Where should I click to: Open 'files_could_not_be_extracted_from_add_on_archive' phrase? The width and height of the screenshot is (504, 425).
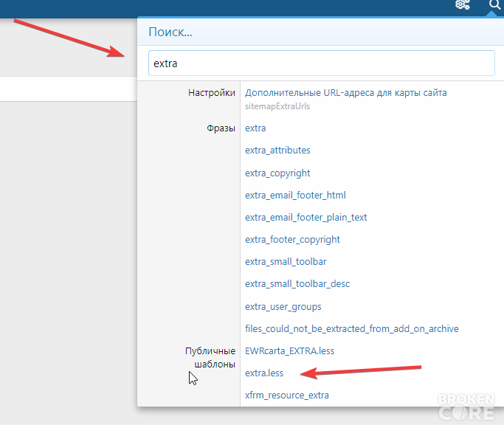[352, 328]
